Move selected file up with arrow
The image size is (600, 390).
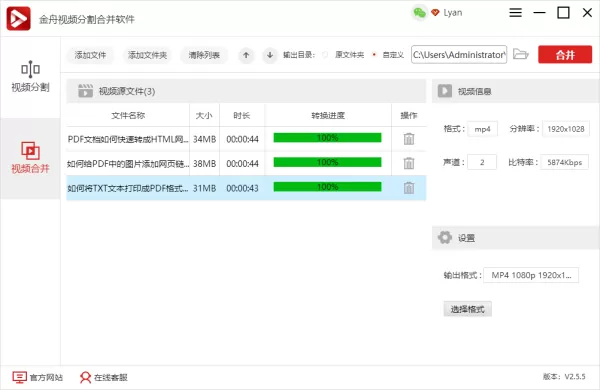pos(246,55)
